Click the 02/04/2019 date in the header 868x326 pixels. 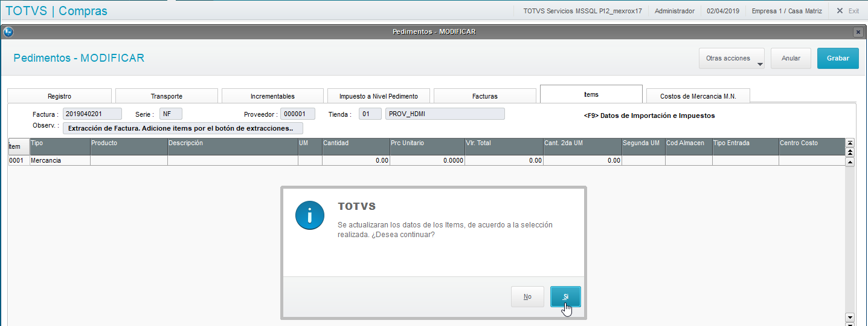[x=723, y=11]
